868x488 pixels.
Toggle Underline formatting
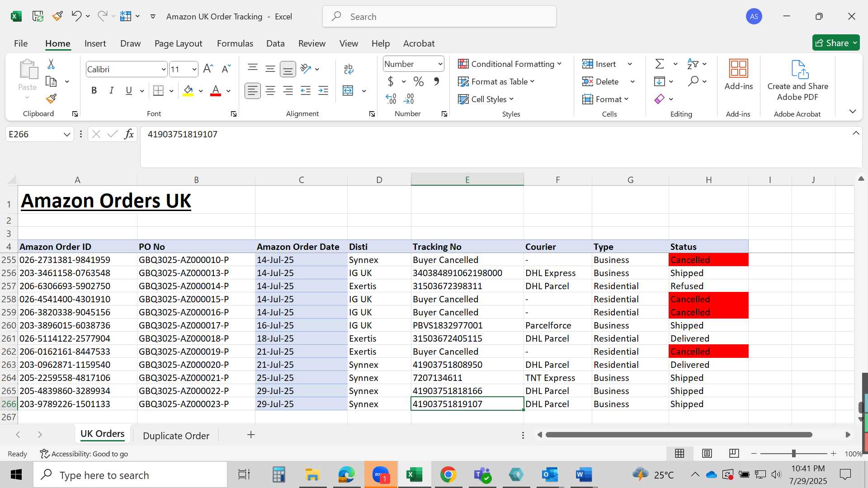(129, 91)
